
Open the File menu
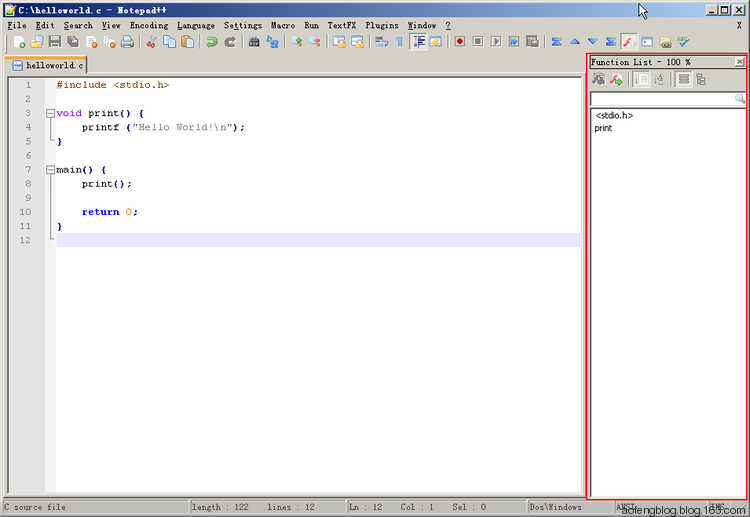[17, 25]
